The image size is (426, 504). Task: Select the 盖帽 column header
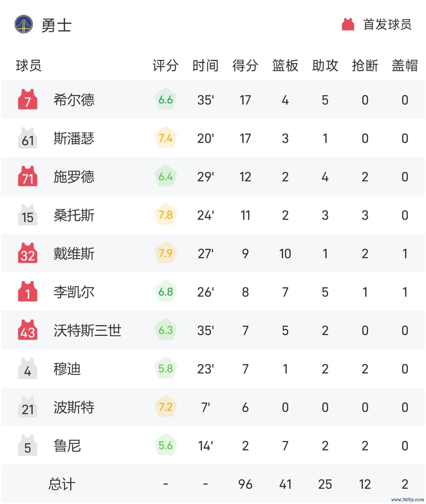(x=405, y=66)
